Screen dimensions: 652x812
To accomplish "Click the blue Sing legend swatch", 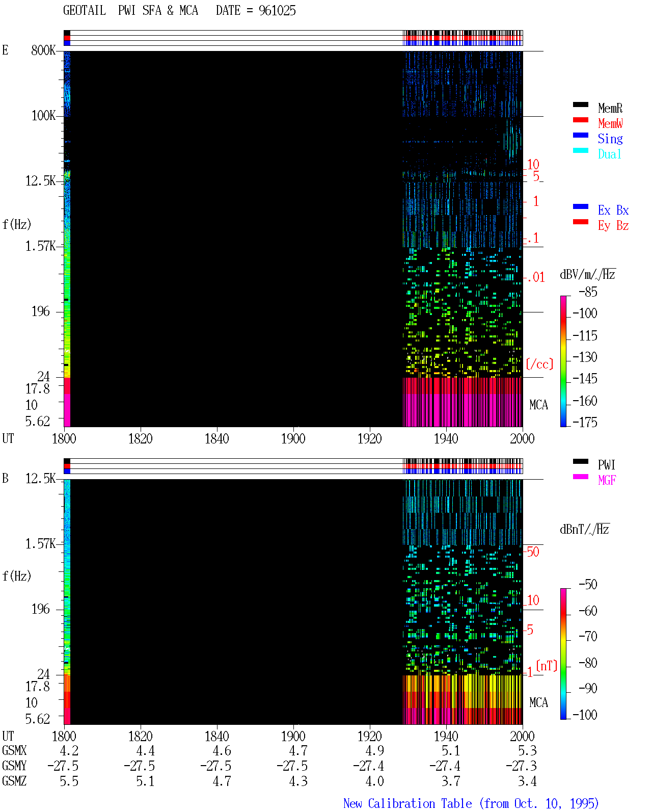I will [581, 135].
